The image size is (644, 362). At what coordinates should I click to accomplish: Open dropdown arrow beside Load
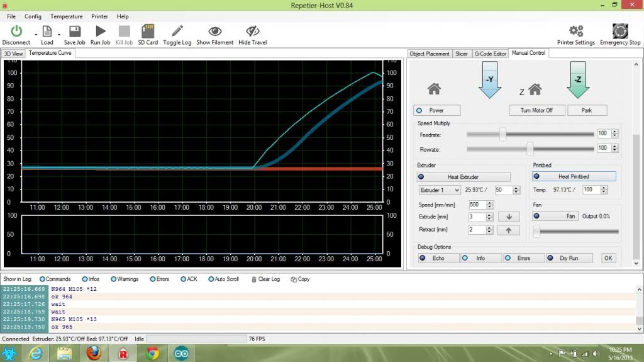[59, 35]
